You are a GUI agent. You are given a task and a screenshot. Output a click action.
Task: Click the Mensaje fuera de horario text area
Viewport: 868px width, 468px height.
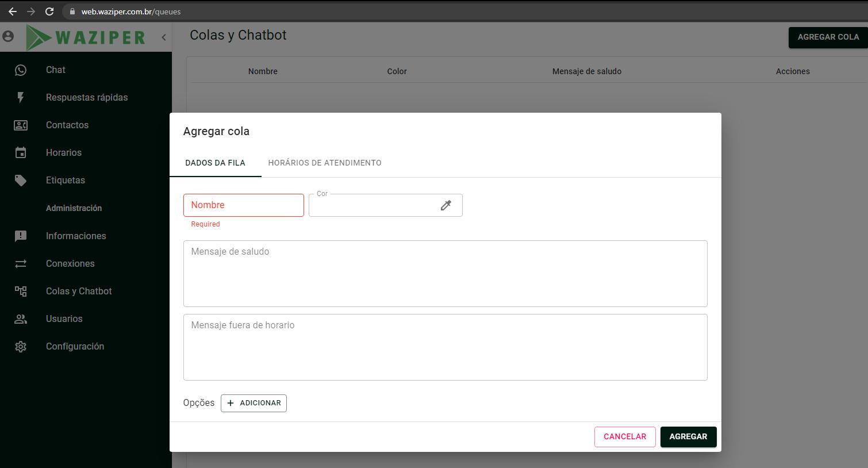click(445, 347)
